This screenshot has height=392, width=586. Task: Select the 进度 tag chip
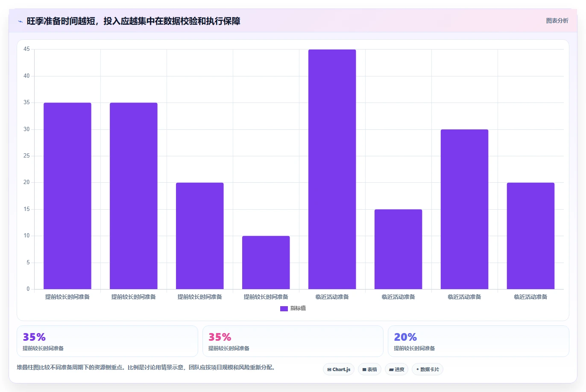[396, 369]
